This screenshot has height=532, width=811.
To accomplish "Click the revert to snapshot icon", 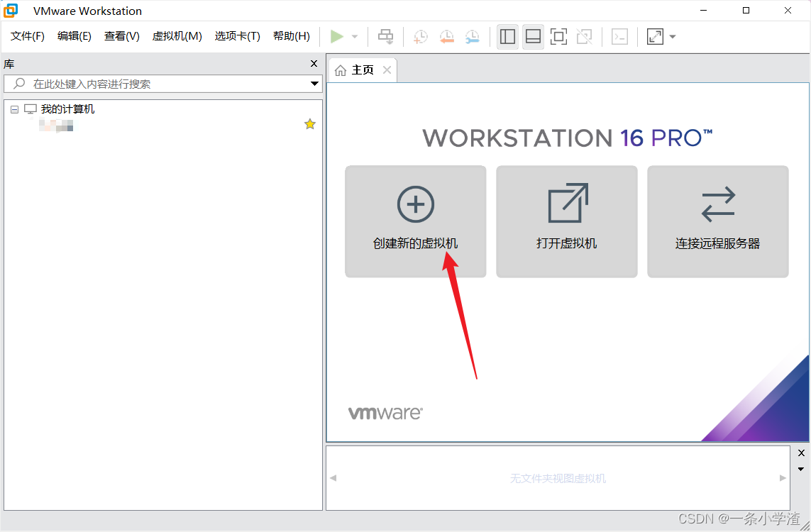I will click(x=447, y=37).
